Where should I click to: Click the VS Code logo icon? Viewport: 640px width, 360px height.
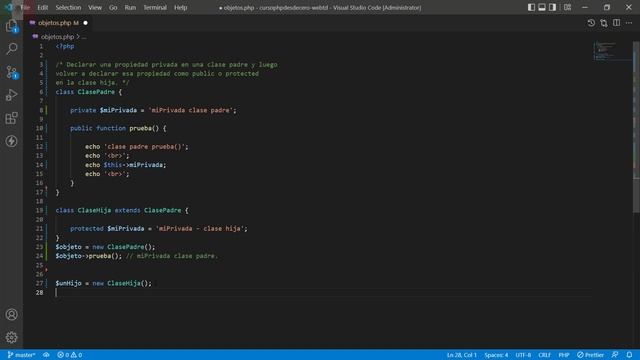pos(9,7)
